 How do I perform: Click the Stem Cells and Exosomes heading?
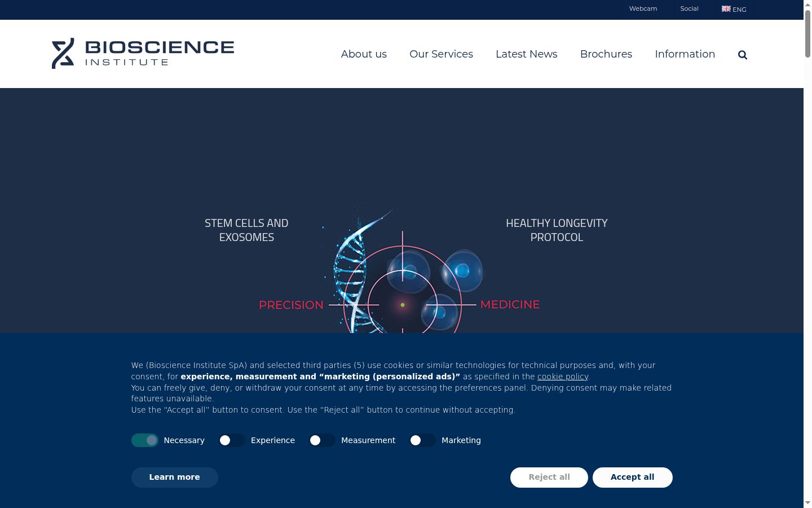click(x=246, y=230)
